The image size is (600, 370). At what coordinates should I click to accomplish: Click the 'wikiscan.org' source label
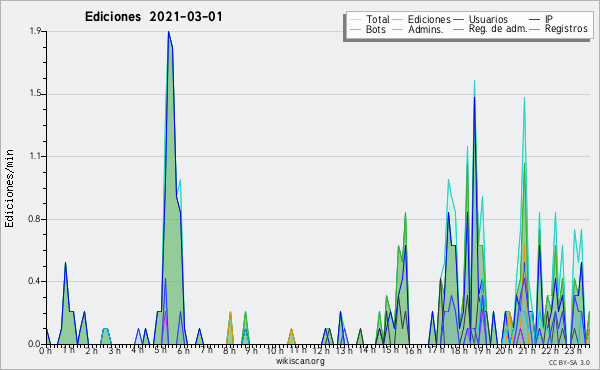tap(300, 361)
